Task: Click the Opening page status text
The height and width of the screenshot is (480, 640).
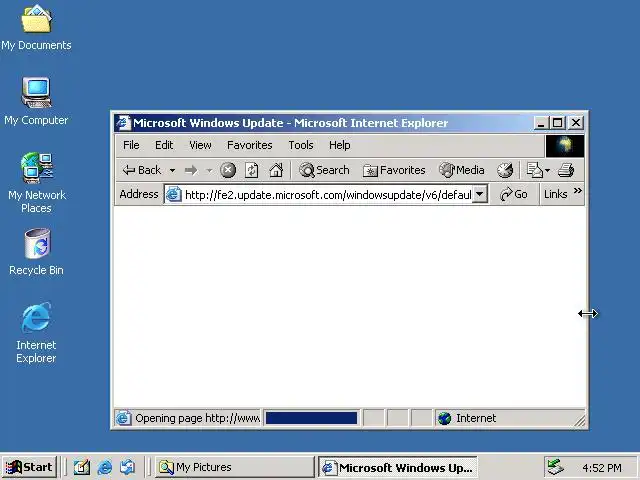Action: [x=198, y=418]
